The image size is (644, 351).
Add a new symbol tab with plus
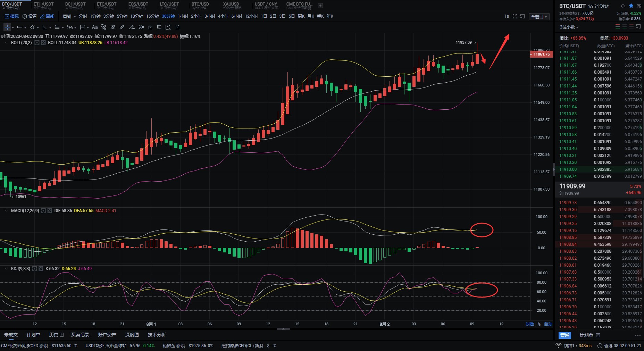(320, 6)
